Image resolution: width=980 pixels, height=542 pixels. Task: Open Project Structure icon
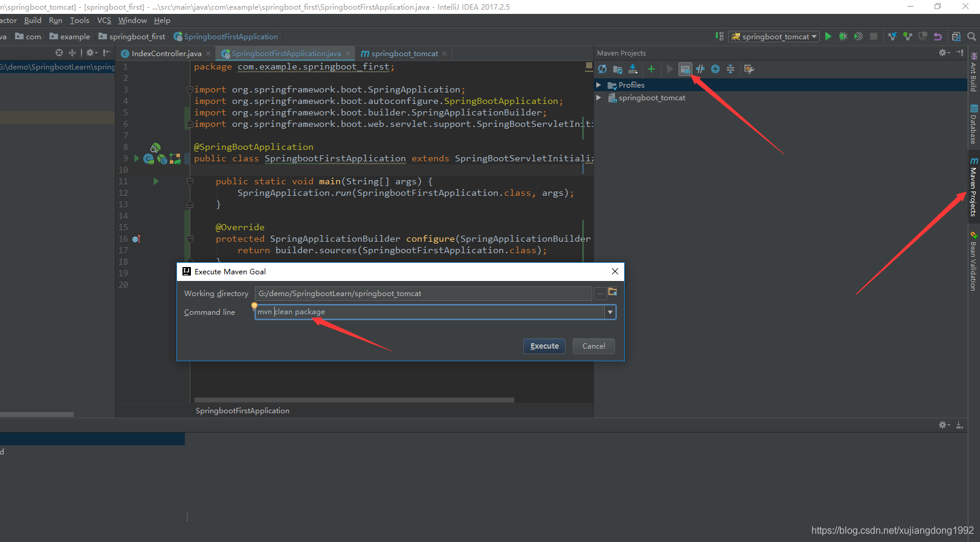point(956,36)
